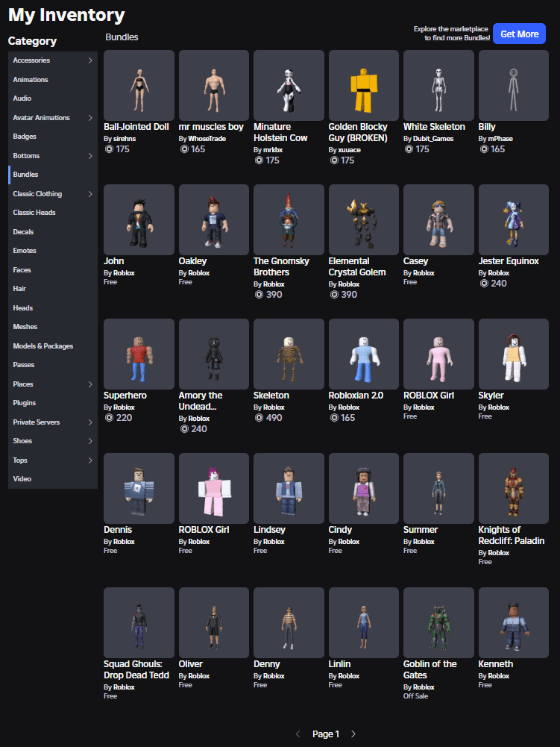
Task: Go to the previous page arrow
Action: pos(298,734)
